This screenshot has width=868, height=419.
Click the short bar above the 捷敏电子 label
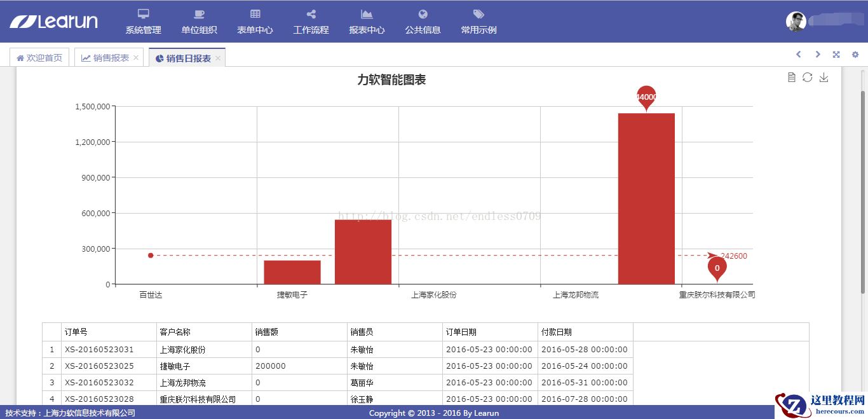(x=292, y=272)
